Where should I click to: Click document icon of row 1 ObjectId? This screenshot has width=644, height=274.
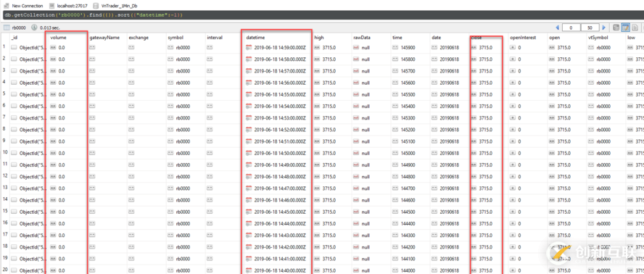pyautogui.click(x=14, y=48)
